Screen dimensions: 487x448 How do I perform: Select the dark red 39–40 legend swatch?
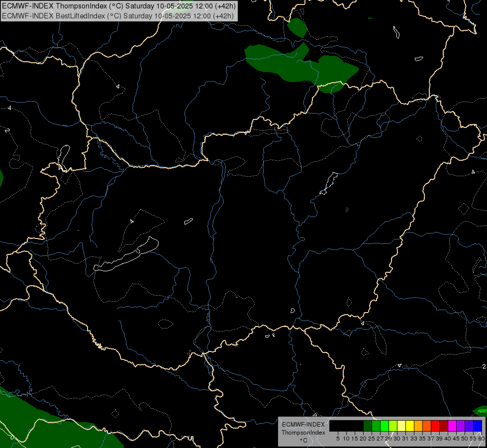coord(444,426)
